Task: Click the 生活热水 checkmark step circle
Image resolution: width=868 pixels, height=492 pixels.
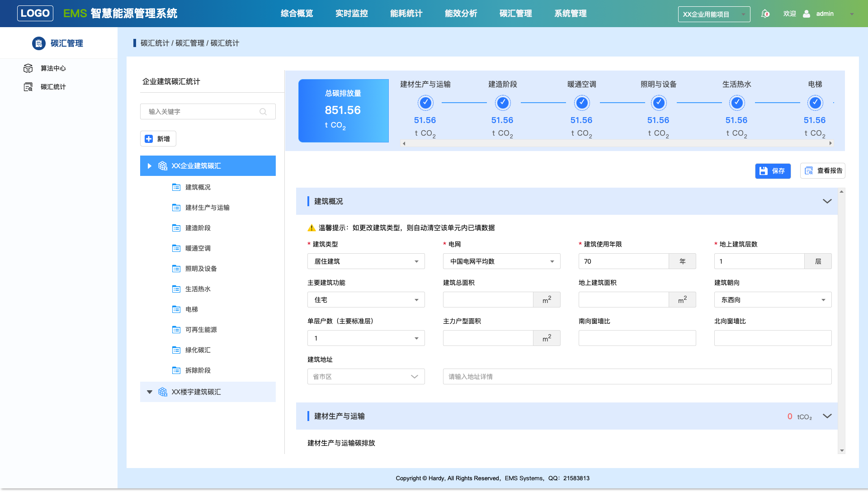Action: point(737,103)
